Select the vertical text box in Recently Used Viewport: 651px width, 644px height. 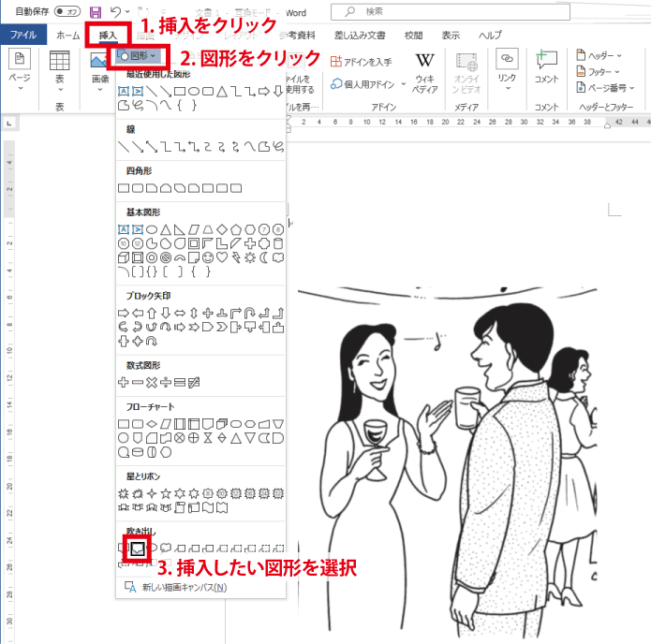coord(138,91)
